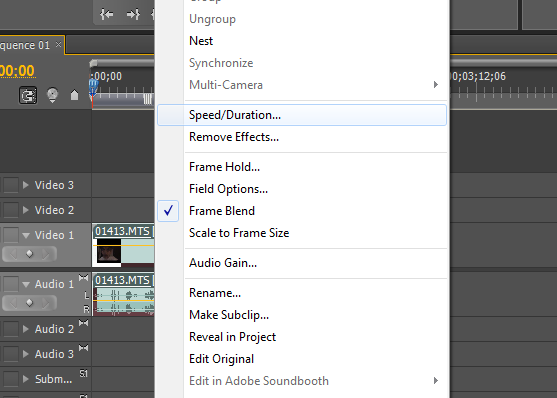Toggle the box beside Subm... track
This screenshot has height=398, width=557.
click(x=11, y=379)
